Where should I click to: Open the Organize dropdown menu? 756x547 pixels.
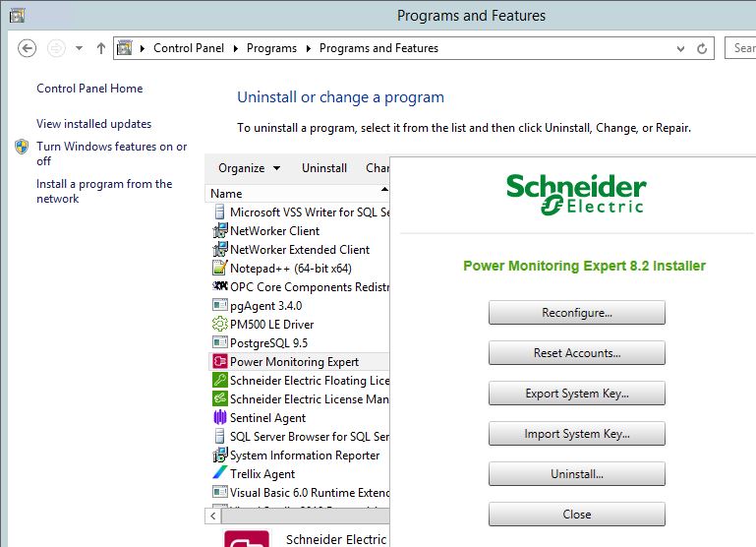point(249,168)
